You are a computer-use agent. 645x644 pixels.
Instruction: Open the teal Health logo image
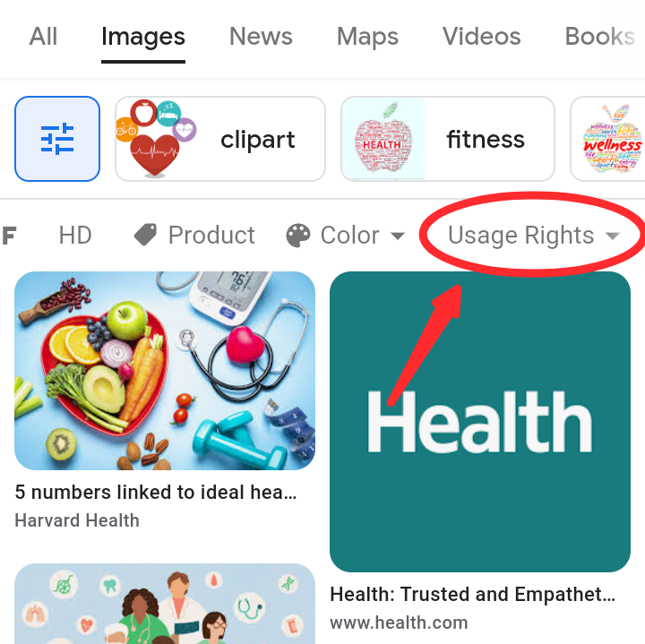(x=480, y=422)
